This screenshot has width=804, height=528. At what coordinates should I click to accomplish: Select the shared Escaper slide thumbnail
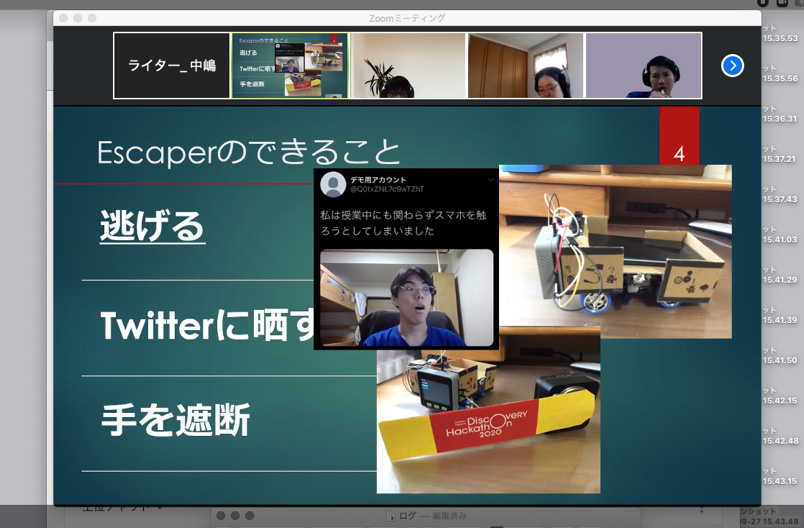click(289, 66)
